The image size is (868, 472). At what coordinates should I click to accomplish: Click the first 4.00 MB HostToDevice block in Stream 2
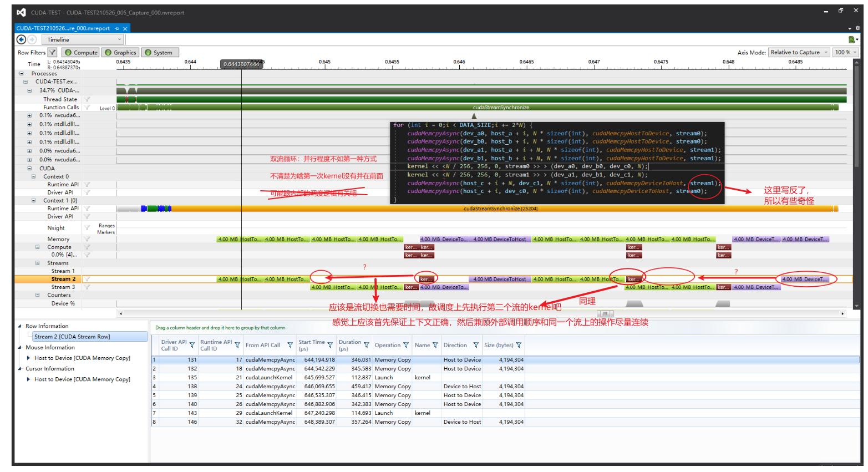(x=240, y=279)
